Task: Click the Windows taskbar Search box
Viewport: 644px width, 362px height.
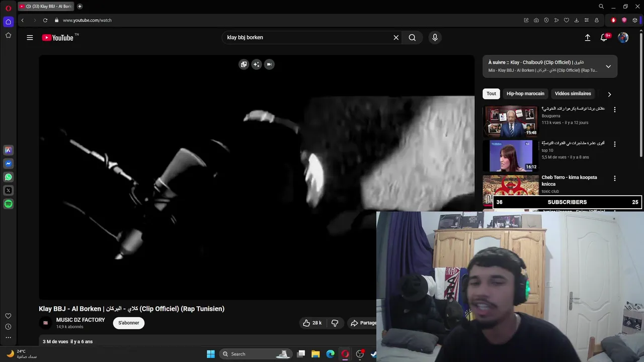Action: [x=256, y=354]
